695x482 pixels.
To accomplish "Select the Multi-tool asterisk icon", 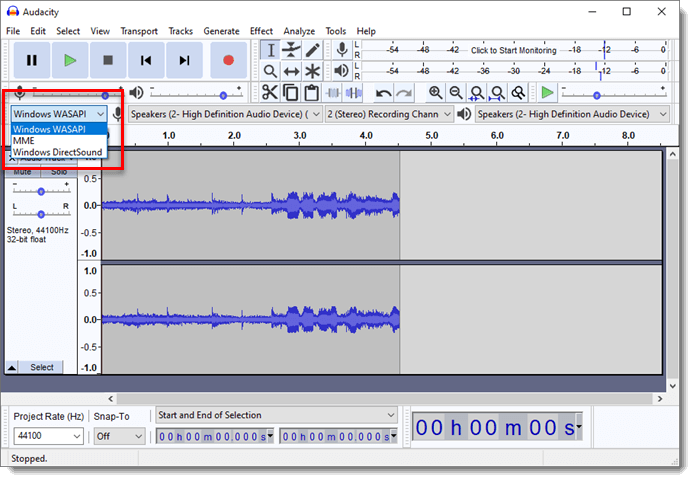I will click(313, 71).
